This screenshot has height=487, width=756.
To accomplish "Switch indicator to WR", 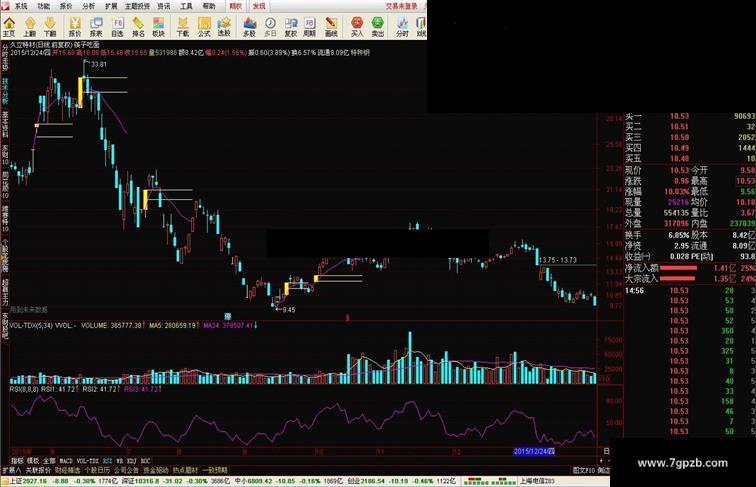I will point(120,461).
